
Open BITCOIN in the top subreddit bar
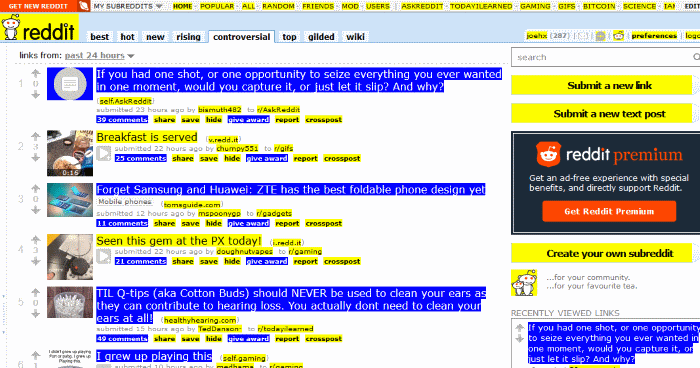(599, 6)
